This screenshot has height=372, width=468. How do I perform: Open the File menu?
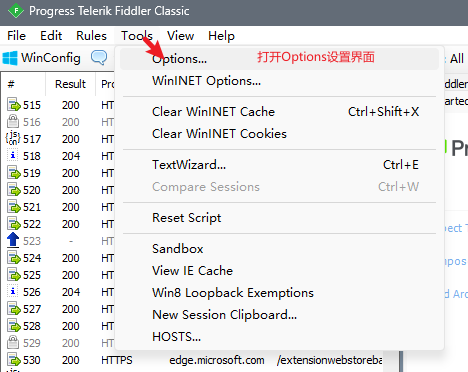(x=16, y=36)
